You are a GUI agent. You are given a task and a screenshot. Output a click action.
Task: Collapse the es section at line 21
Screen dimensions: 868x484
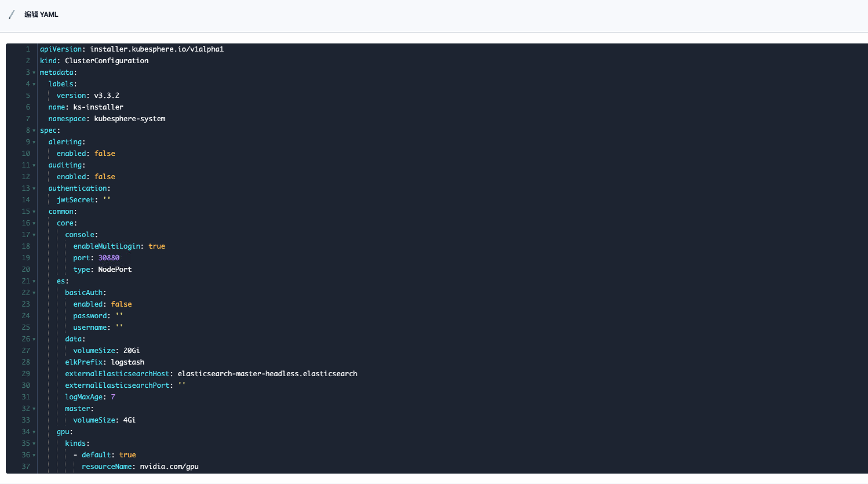click(34, 281)
